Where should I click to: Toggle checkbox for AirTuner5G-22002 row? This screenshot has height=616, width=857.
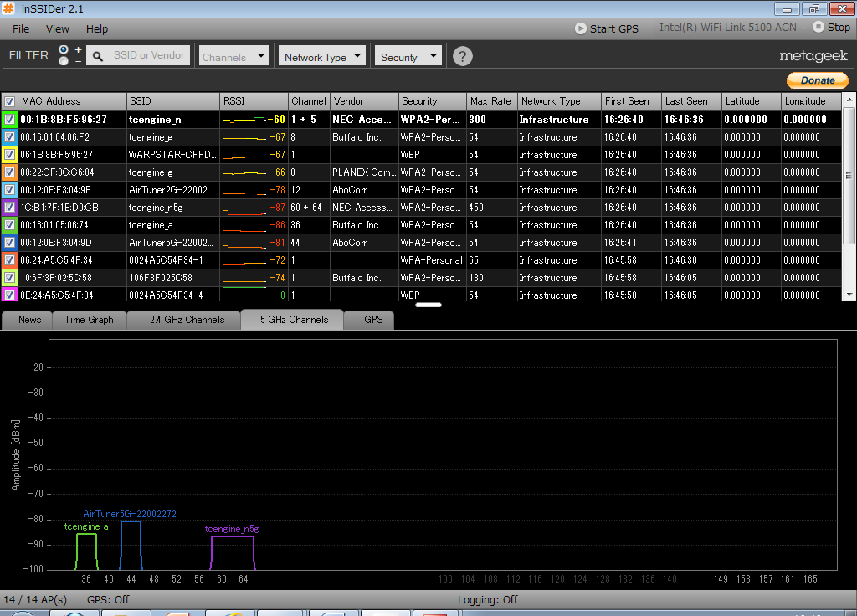click(9, 242)
